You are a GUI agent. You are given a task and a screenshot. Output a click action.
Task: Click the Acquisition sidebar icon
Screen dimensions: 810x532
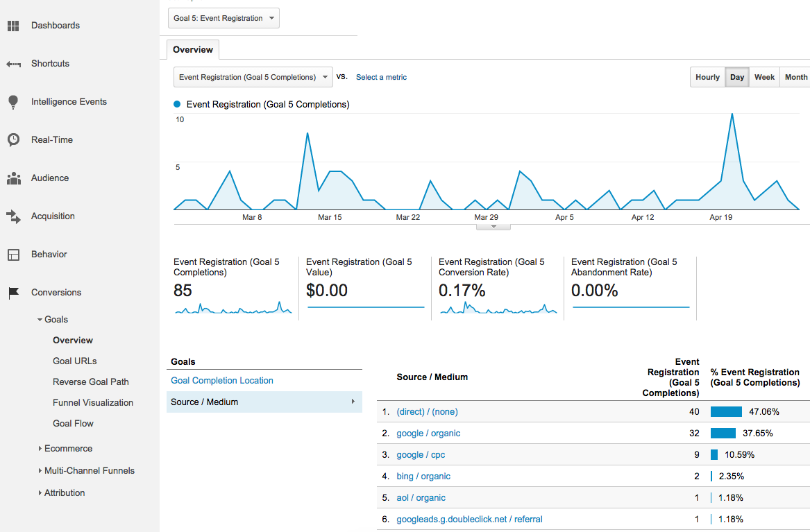coord(14,216)
